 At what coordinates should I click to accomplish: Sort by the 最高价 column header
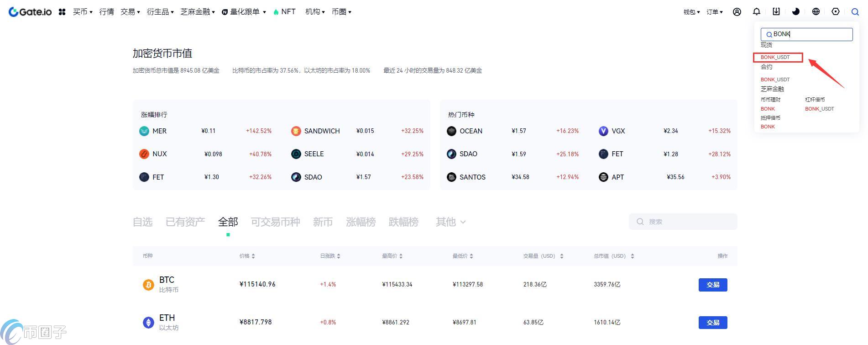click(392, 256)
